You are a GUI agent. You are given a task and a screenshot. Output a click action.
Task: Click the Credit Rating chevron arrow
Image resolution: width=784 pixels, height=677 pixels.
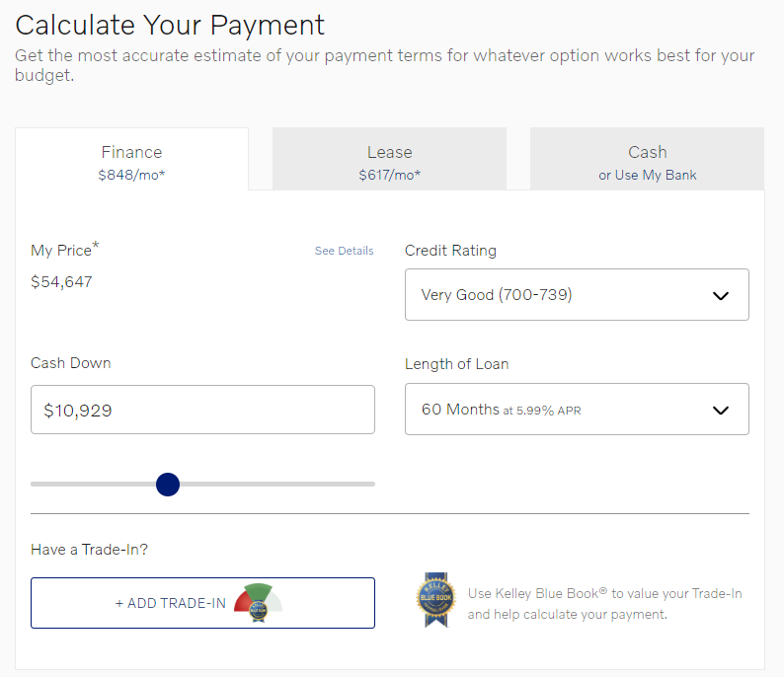click(x=720, y=295)
